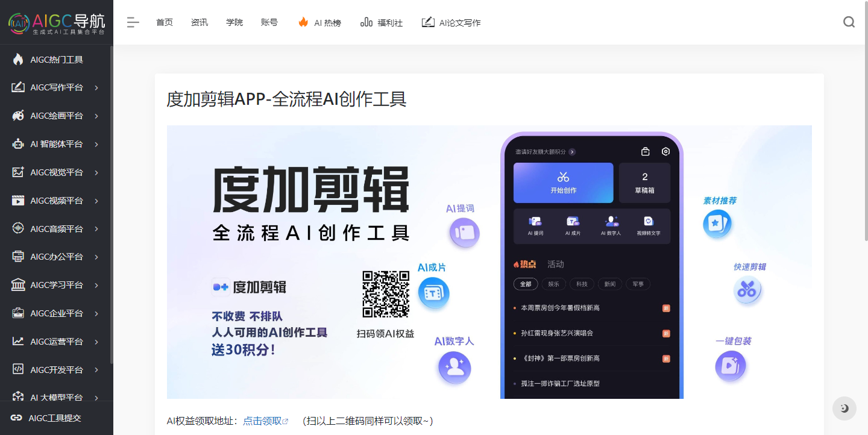This screenshot has height=435, width=868.
Task: Click the text 扫码领AI权益
Action: click(386, 333)
